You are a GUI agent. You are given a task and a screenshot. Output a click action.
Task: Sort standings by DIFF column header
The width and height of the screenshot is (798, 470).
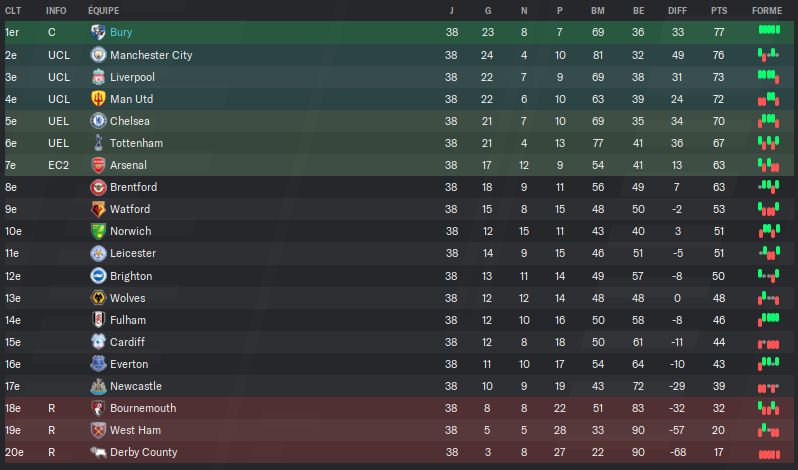pyautogui.click(x=677, y=10)
